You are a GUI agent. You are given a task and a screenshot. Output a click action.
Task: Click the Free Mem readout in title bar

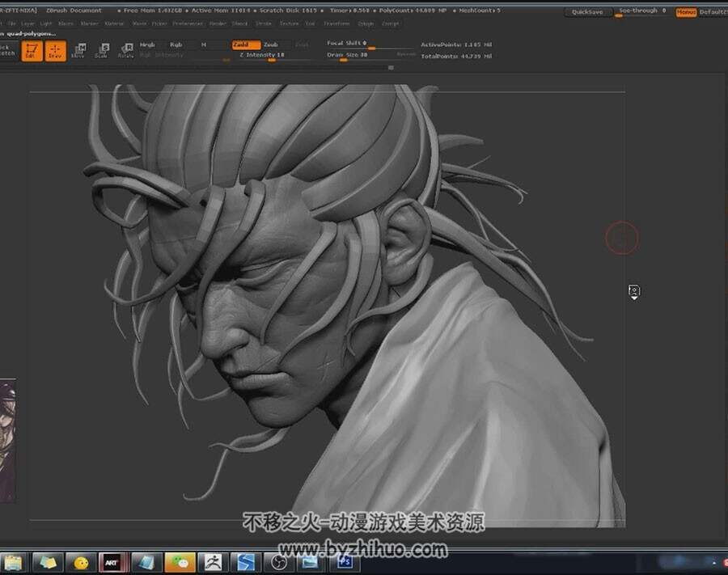(153, 11)
